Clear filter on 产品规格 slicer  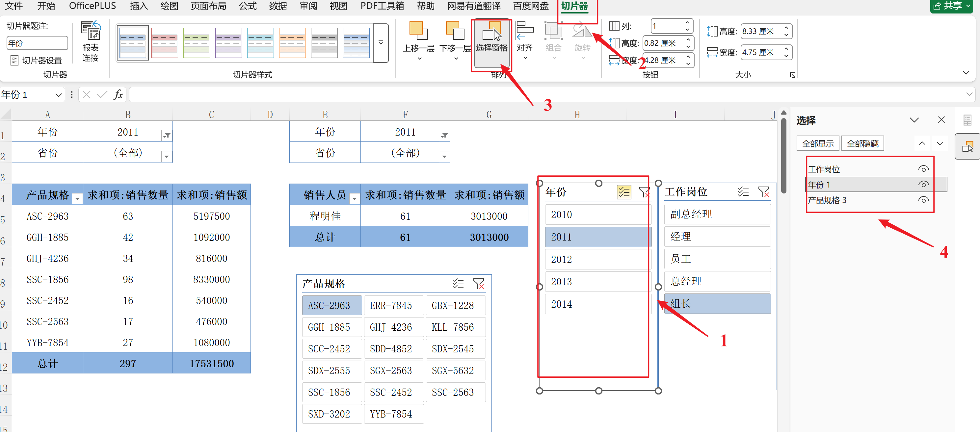click(x=478, y=284)
